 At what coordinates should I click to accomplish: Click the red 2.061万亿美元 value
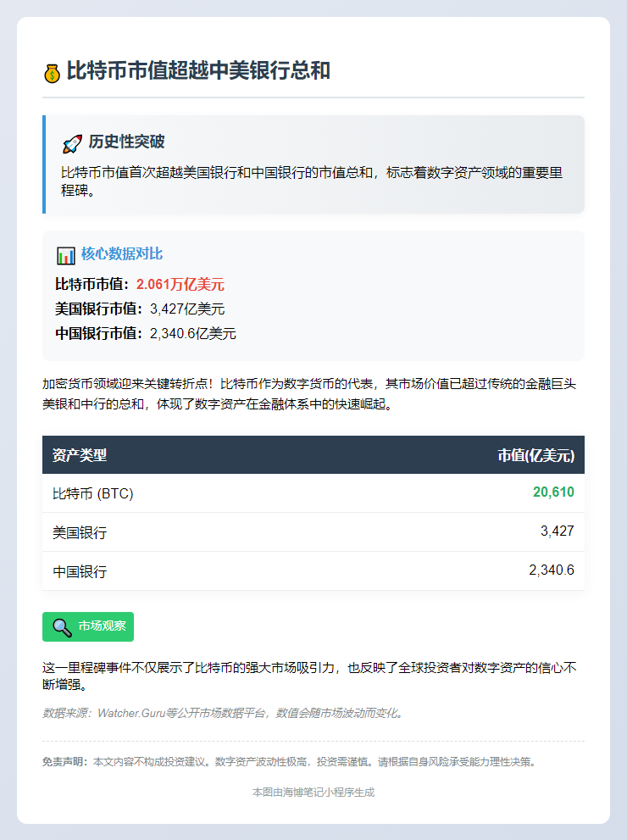[180, 285]
